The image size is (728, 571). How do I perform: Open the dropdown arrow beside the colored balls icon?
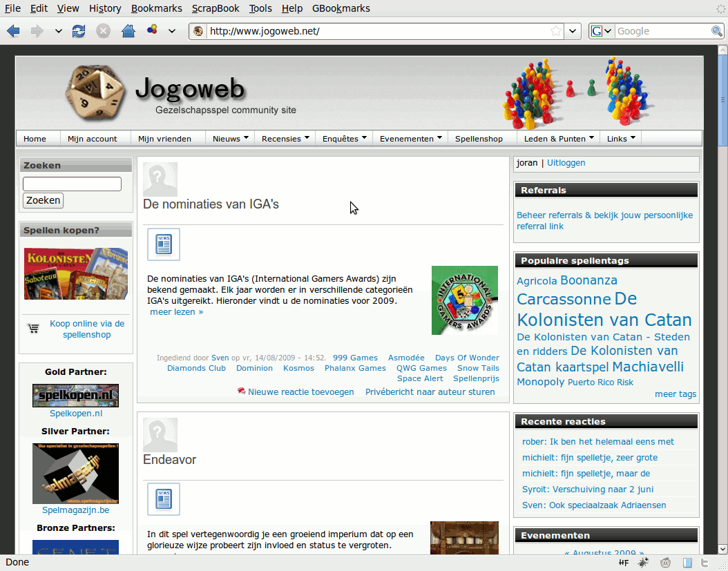coord(172,31)
